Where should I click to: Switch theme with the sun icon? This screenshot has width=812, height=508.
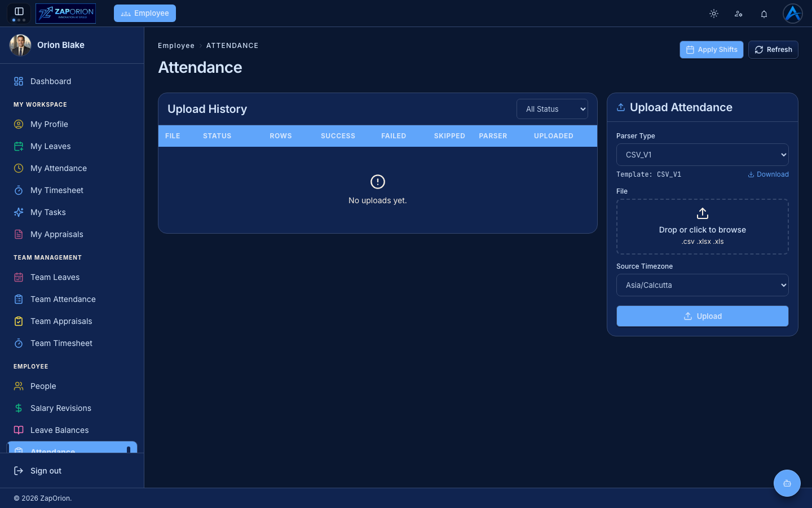[714, 14]
